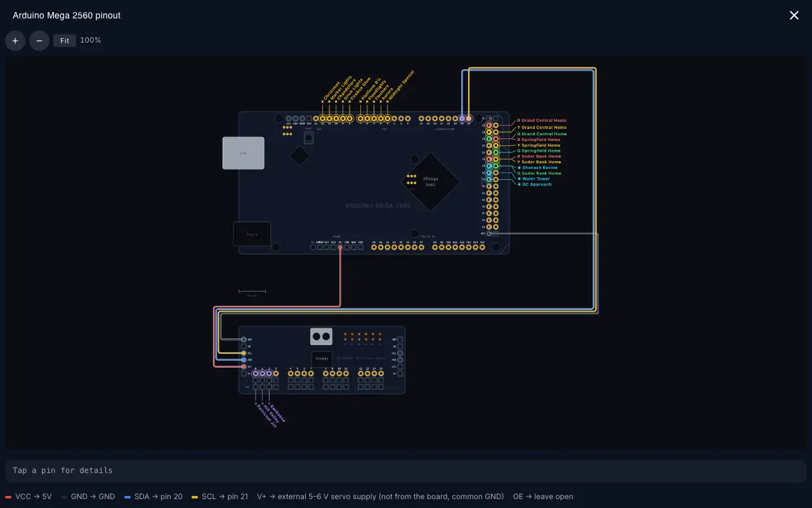Zoom out with the minus button
The width and height of the screenshot is (812, 508).
click(x=39, y=41)
